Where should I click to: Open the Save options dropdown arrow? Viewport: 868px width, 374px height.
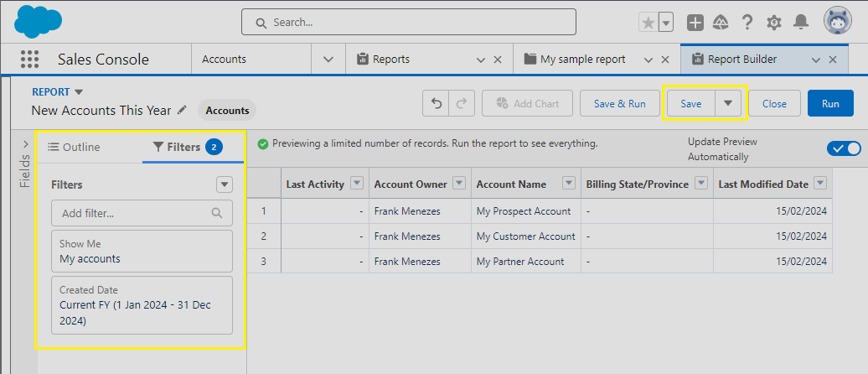[728, 104]
